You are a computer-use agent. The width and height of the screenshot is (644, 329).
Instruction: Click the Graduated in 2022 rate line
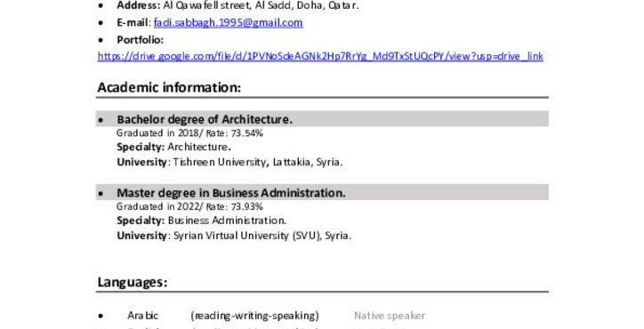[x=189, y=206]
